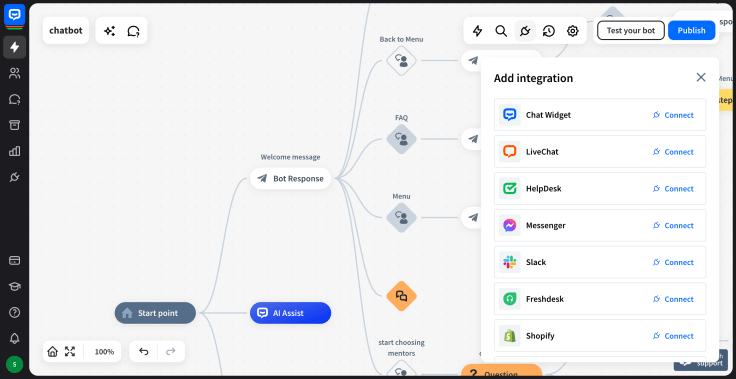Close the Add integration panel
Screen dimensions: 736x379
tap(701, 77)
